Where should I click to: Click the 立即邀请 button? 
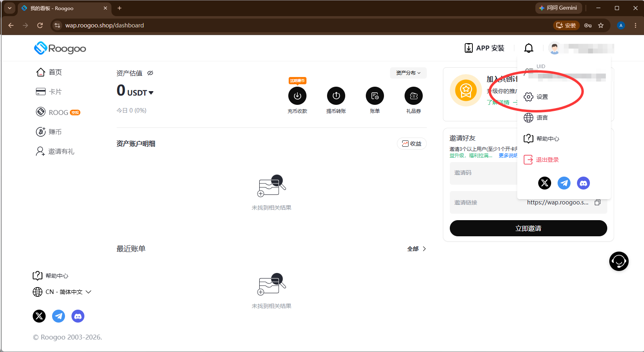pos(528,228)
